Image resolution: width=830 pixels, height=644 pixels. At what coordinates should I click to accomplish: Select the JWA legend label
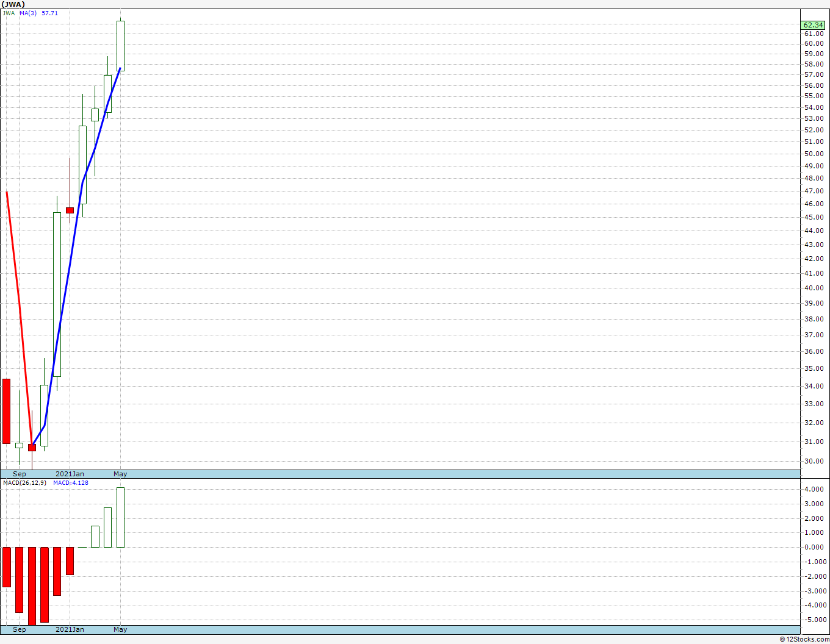9,13
